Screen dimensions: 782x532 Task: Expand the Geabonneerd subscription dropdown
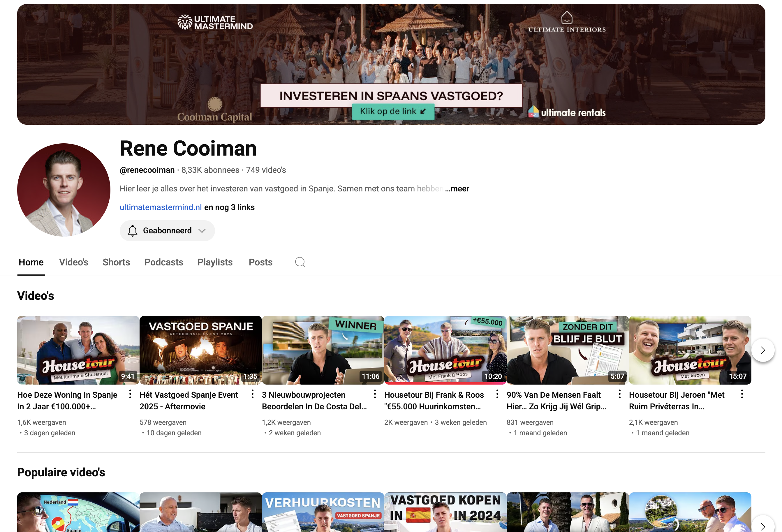point(202,231)
